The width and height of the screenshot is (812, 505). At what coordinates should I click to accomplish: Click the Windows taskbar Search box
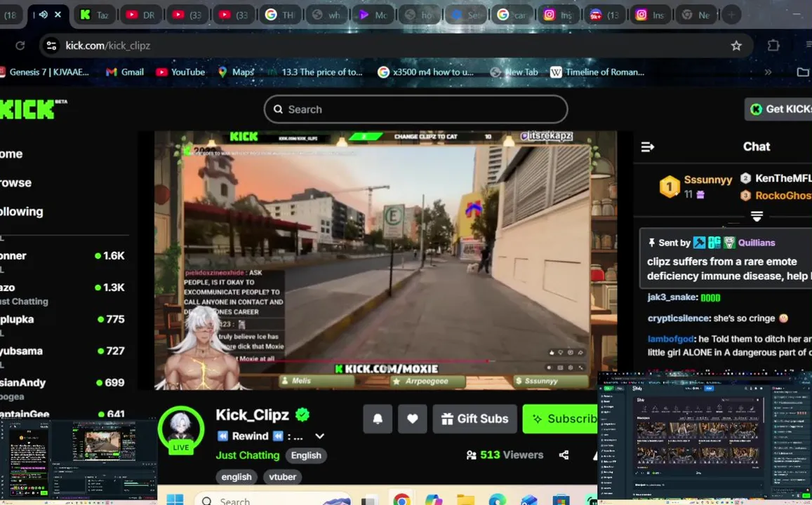273,500
